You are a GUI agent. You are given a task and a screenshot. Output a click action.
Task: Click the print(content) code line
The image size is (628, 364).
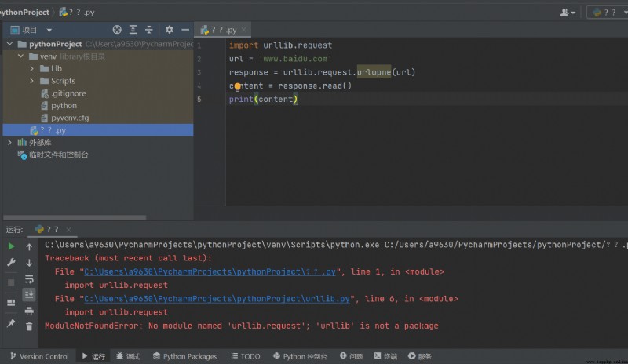263,100
